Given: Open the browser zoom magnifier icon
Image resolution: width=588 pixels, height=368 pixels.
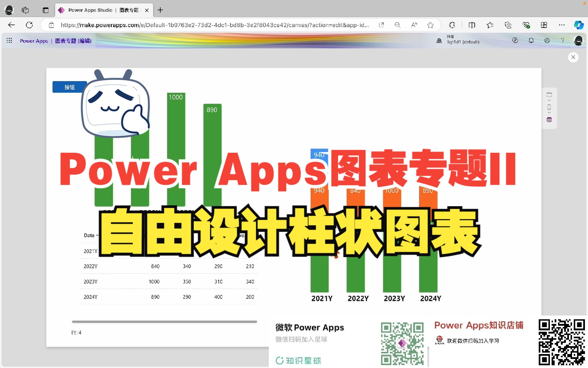Looking at the screenshot, I should point(397,25).
